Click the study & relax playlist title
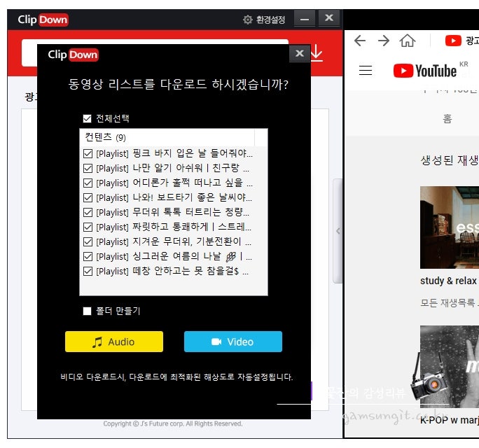The width and height of the screenshot is (479, 448). (x=450, y=280)
